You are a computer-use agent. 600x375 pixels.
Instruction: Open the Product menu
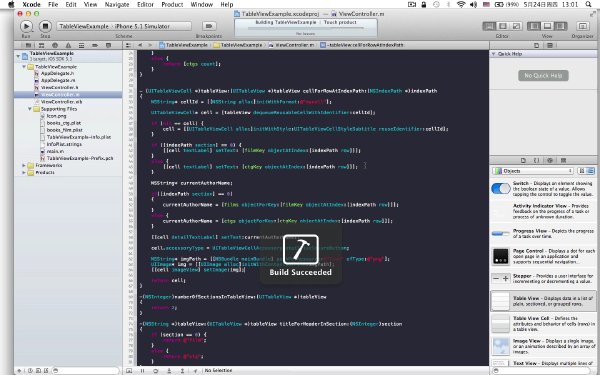pyautogui.click(x=172, y=5)
